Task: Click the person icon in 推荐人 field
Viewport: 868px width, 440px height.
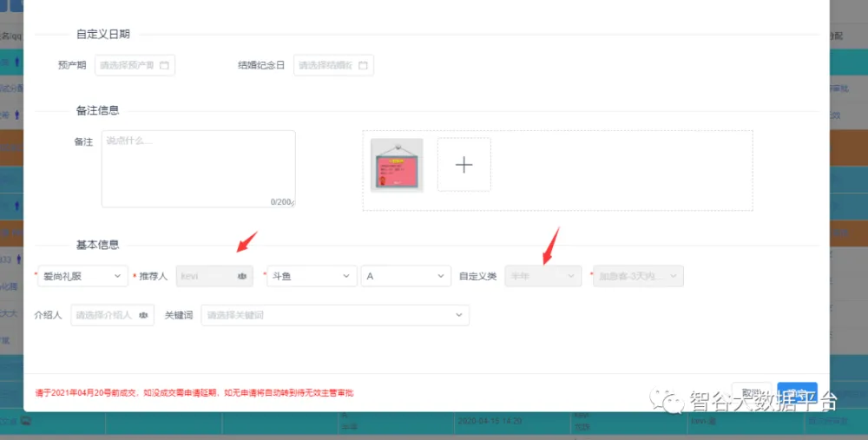Action: (x=242, y=276)
